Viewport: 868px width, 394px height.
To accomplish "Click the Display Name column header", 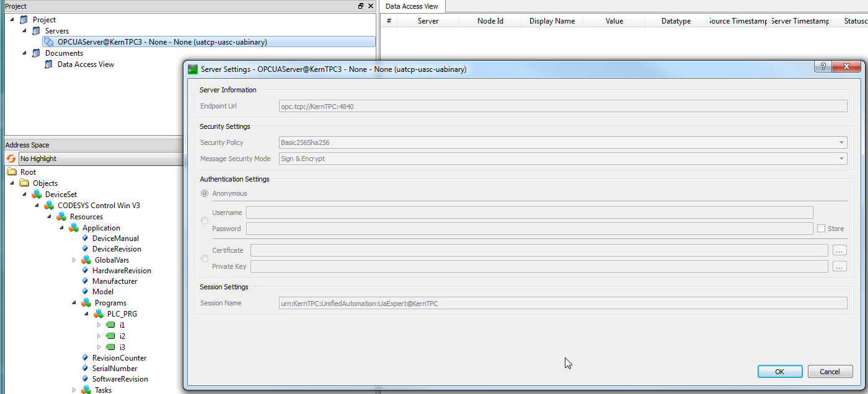I will click(x=552, y=21).
